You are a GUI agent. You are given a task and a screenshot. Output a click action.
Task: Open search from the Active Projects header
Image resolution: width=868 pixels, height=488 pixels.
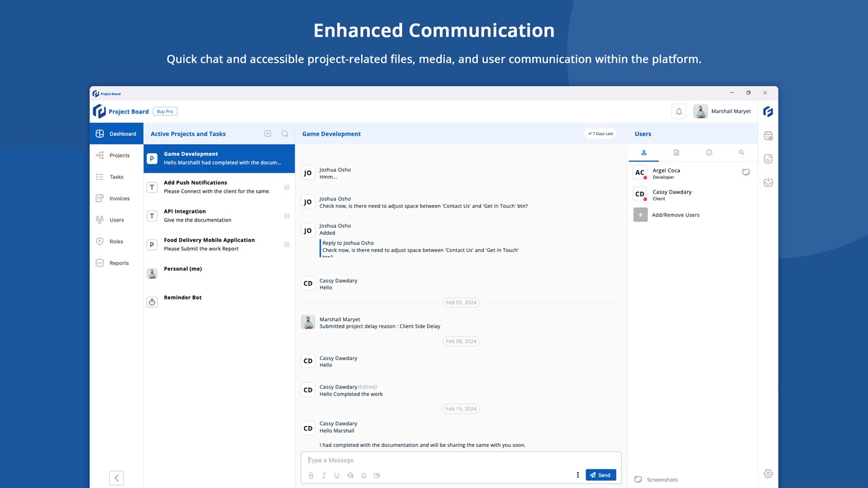pos(284,133)
